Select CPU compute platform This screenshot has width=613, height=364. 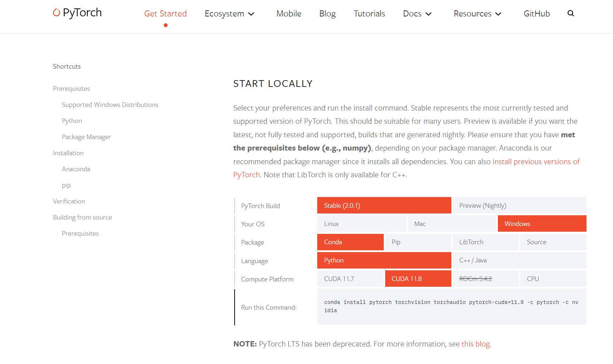[553, 279]
